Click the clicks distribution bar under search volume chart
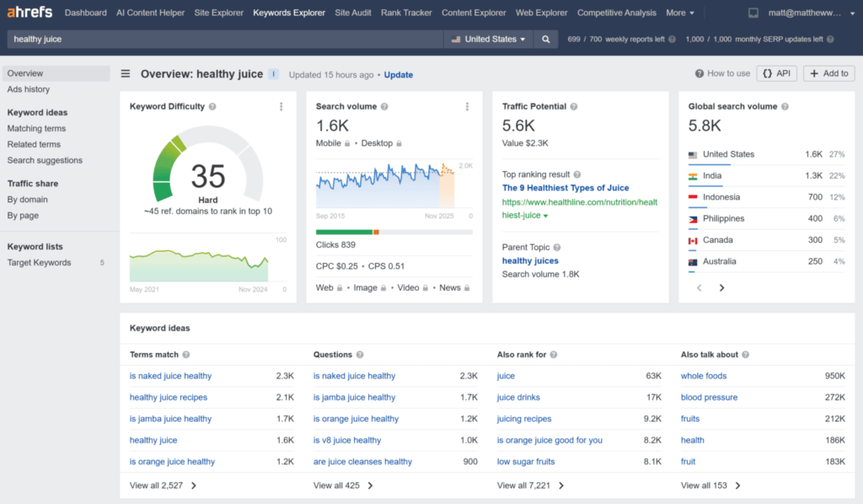 [394, 232]
